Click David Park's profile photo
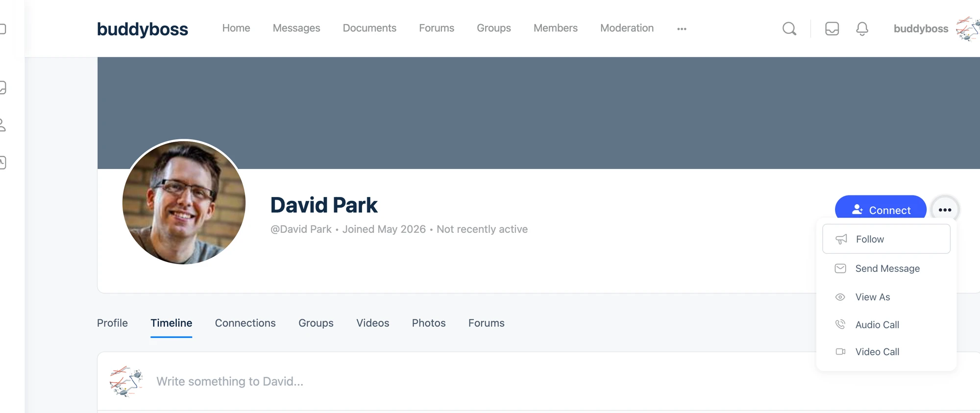Screen dimensions: 980x413 [184, 202]
